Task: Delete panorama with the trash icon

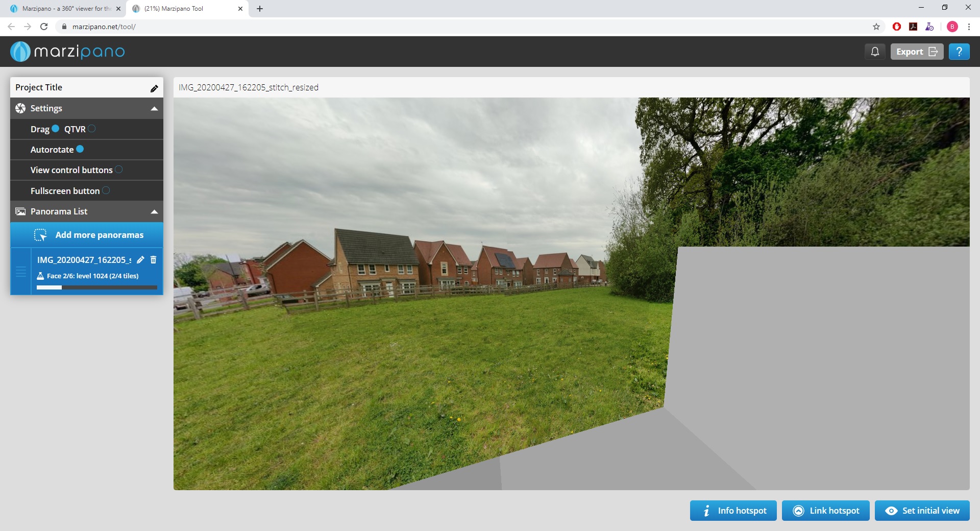Action: [x=154, y=260]
